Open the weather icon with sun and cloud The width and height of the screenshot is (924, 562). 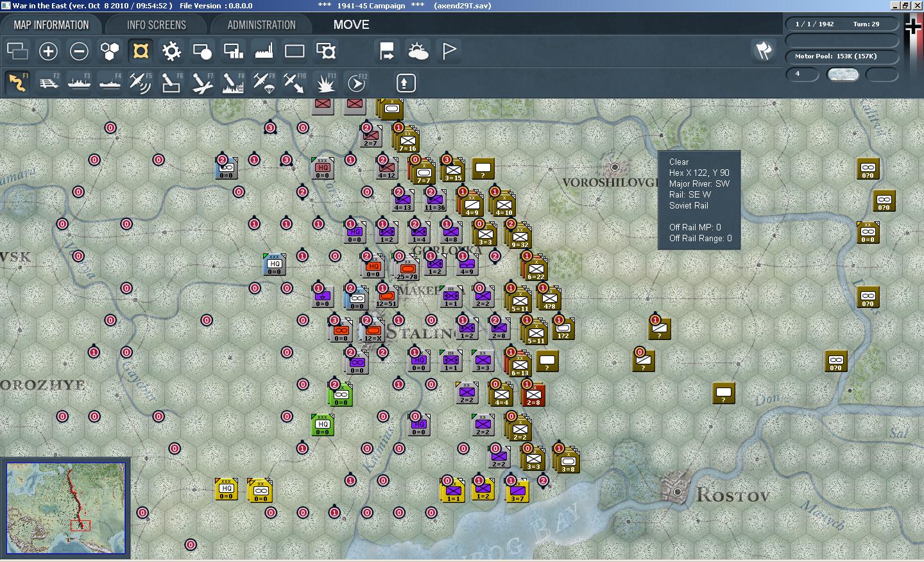418,51
